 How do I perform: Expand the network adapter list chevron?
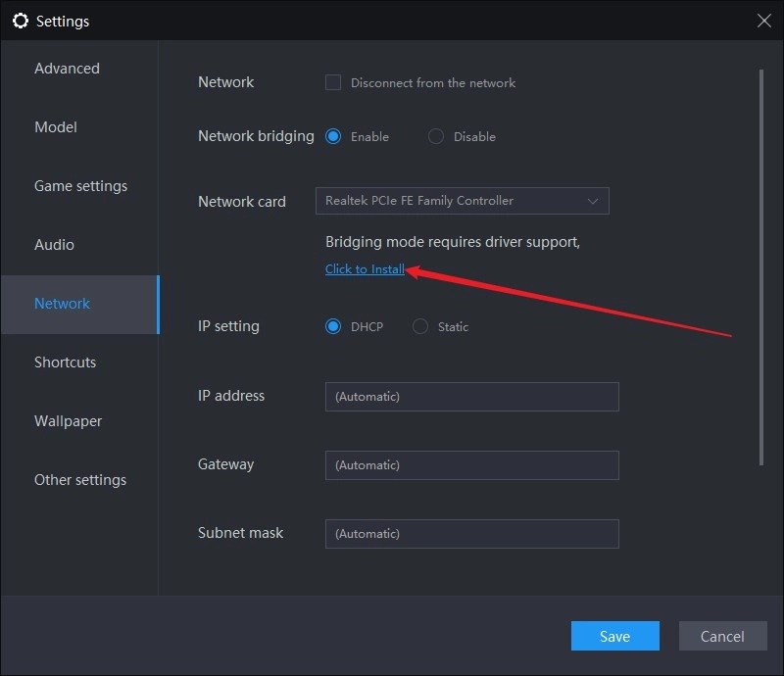point(592,200)
